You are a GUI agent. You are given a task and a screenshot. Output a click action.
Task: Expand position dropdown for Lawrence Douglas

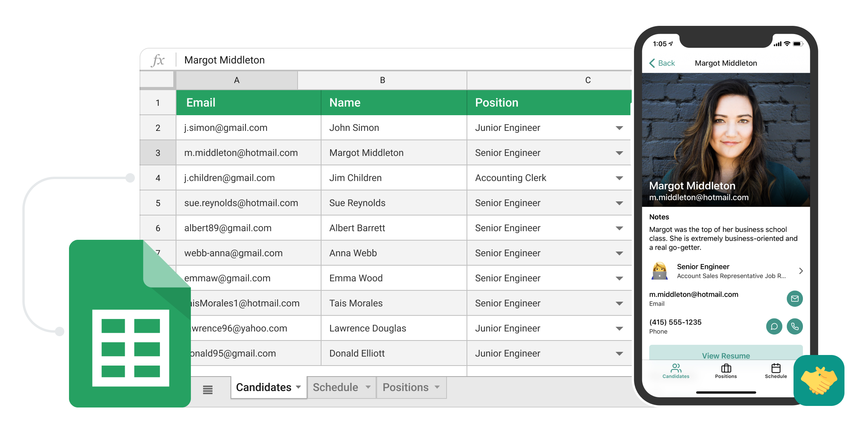[x=619, y=329]
